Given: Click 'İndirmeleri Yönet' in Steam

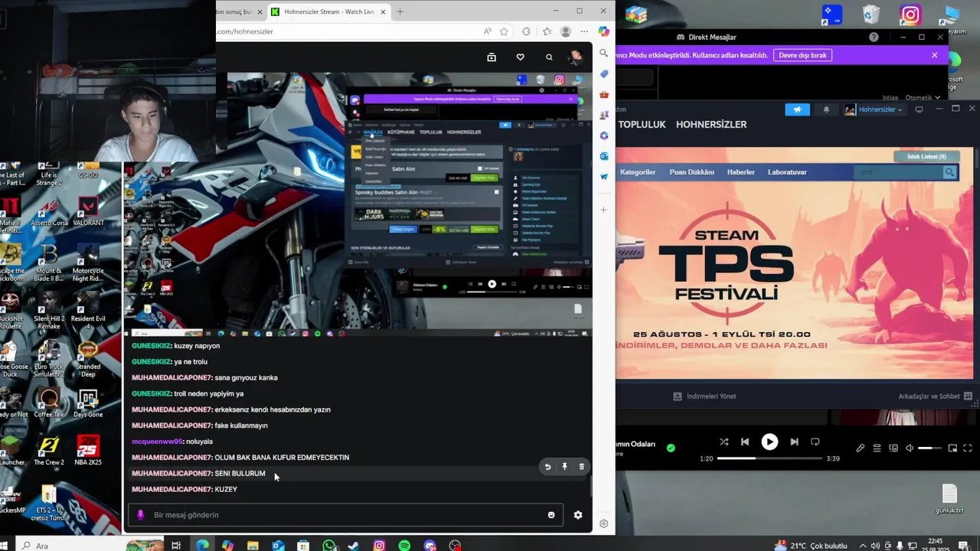Looking at the screenshot, I should point(704,396).
